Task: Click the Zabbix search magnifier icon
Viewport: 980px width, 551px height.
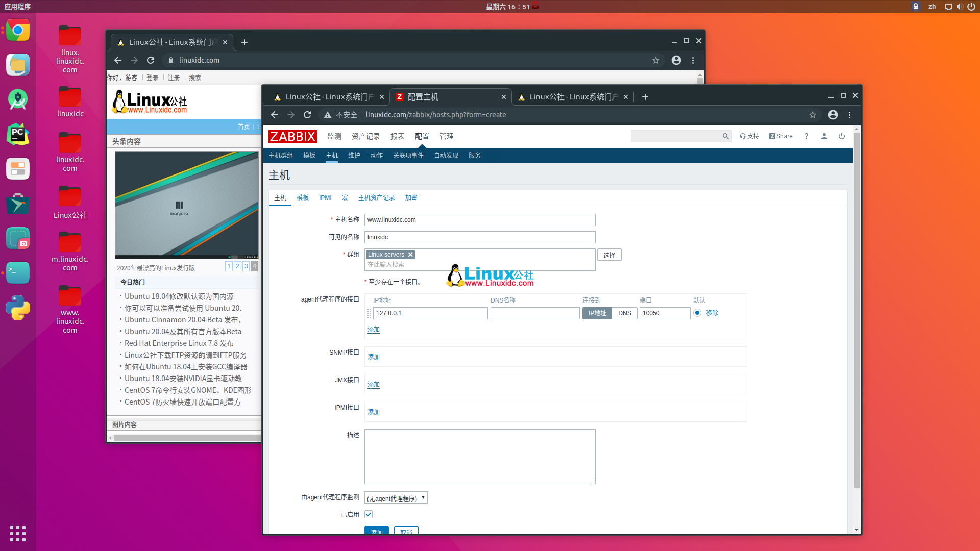Action: (725, 136)
